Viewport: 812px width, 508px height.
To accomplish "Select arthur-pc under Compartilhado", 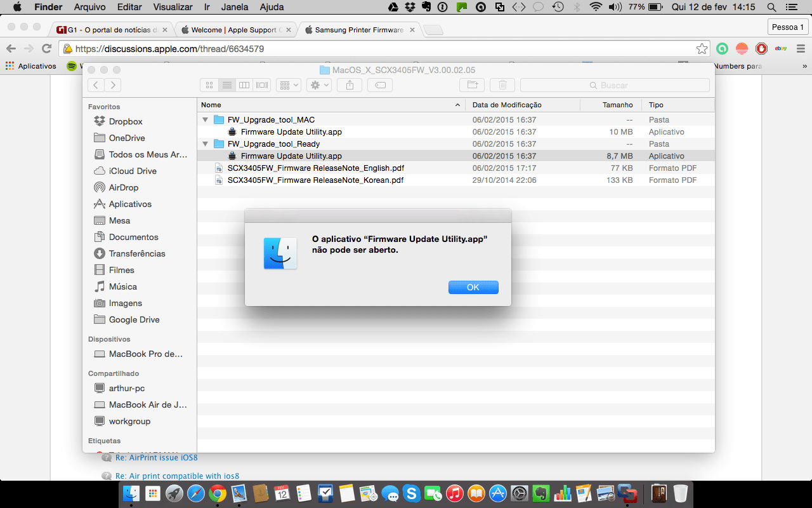I will click(x=126, y=388).
